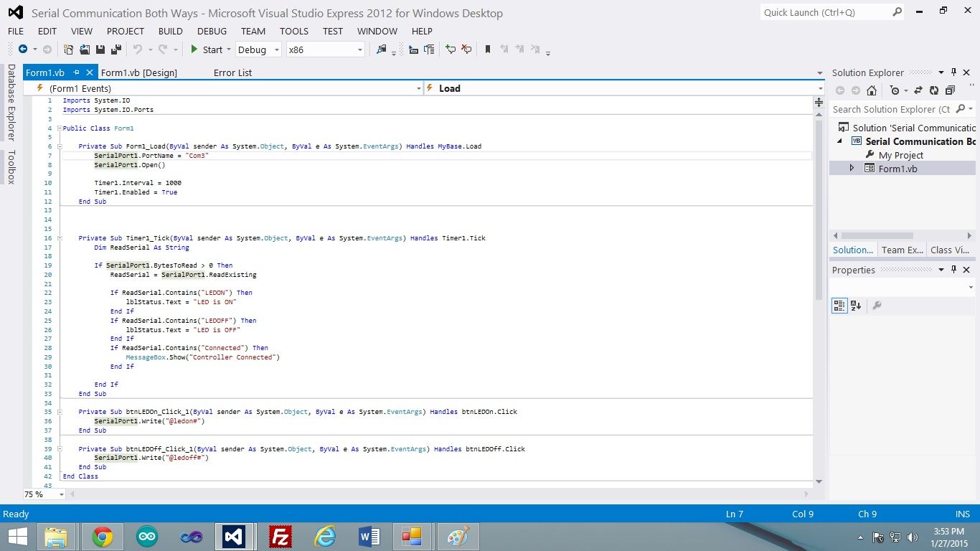Image resolution: width=980 pixels, height=551 pixels.
Task: Sync Solution Explorer with active document
Action: coord(918,90)
